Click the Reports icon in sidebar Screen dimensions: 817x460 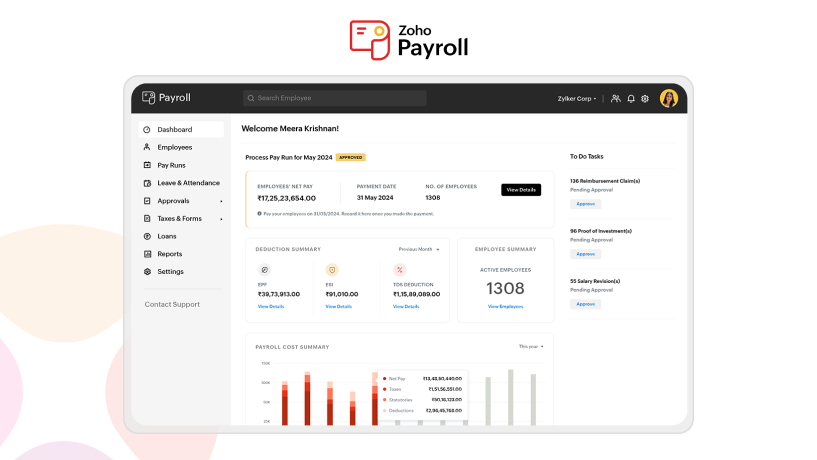click(x=147, y=254)
